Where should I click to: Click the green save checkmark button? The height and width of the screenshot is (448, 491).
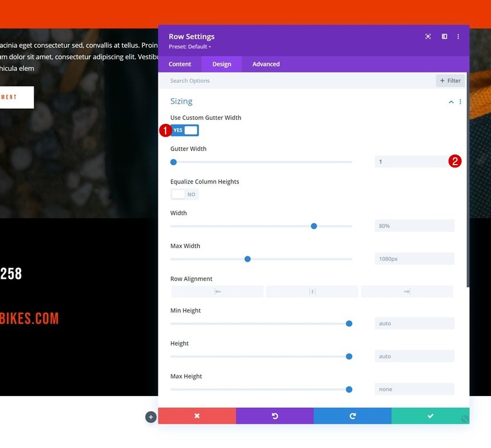(430, 416)
